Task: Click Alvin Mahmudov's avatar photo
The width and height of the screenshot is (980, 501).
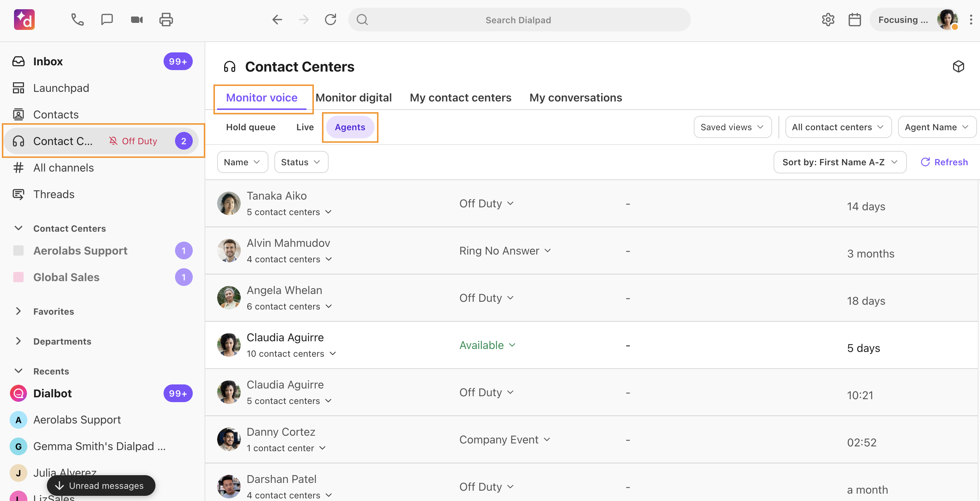Action: [229, 251]
